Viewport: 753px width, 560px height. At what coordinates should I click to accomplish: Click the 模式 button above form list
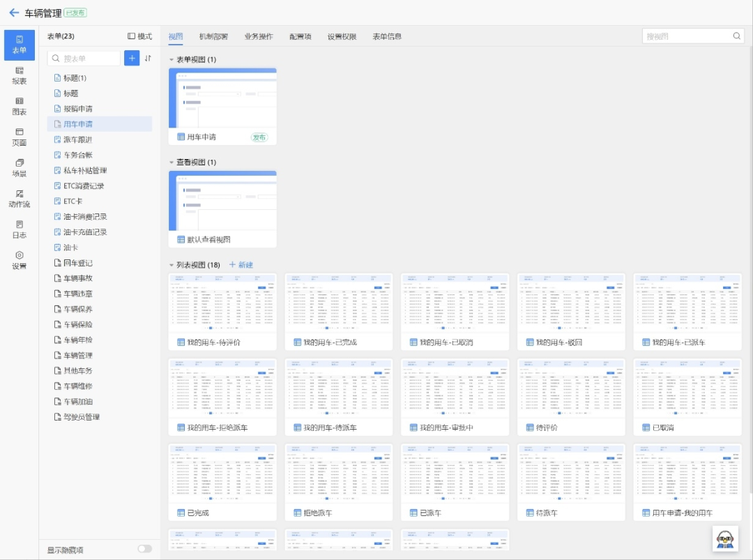[x=139, y=36]
